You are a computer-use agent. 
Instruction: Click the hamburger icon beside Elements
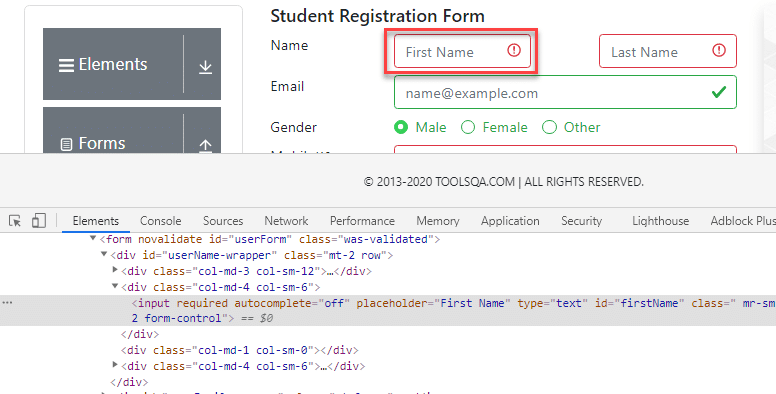pos(66,65)
